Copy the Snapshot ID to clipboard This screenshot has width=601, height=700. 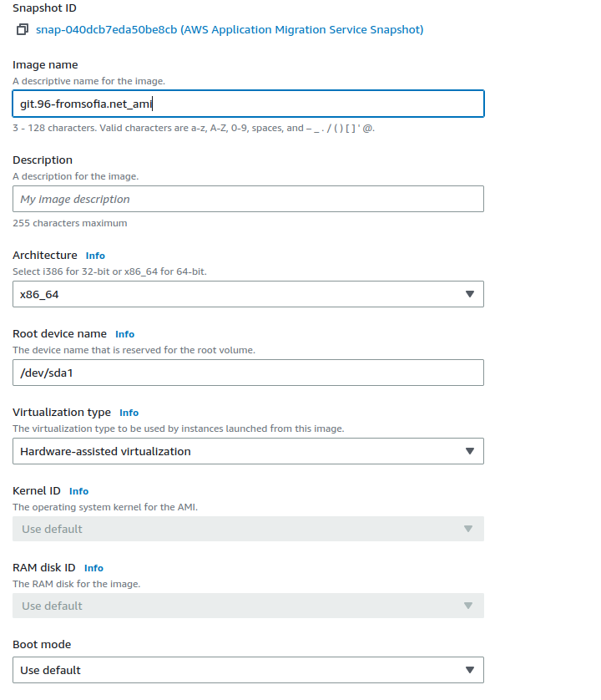coord(22,30)
